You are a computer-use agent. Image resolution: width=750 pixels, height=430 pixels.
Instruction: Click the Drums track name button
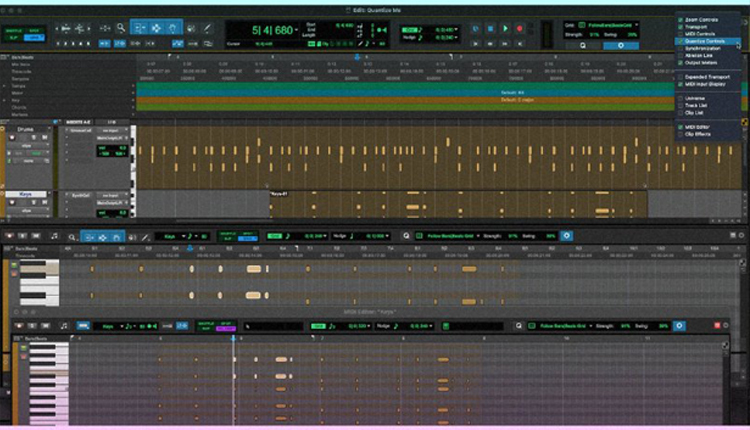pyautogui.click(x=24, y=129)
